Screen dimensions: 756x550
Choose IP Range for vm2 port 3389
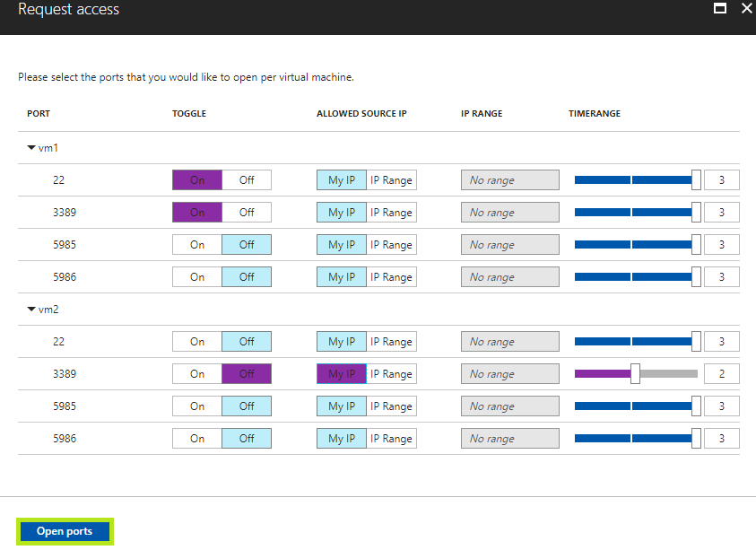pos(391,374)
